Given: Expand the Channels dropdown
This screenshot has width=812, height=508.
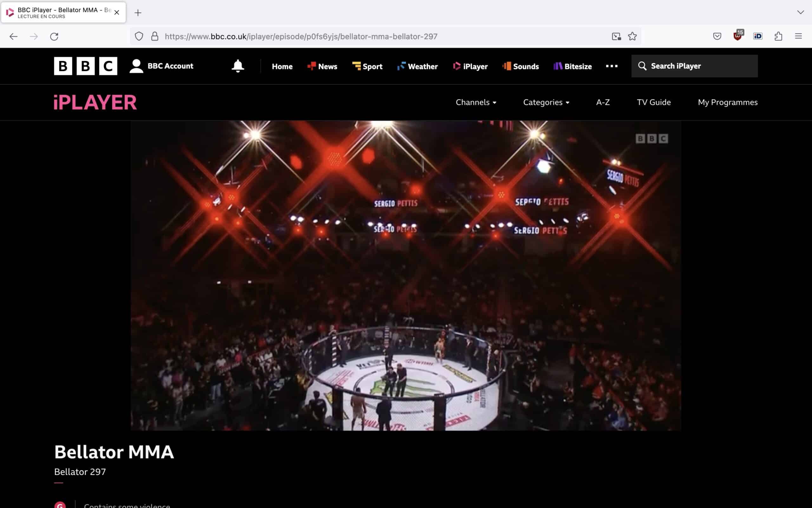Looking at the screenshot, I should [x=476, y=102].
